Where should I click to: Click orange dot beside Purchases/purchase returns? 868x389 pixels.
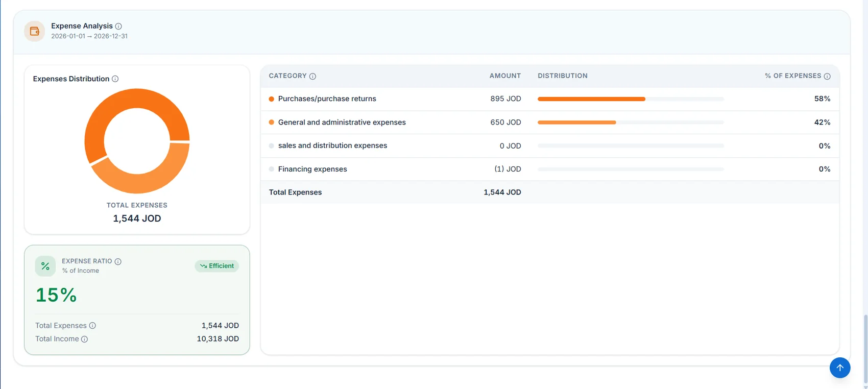[x=272, y=99]
